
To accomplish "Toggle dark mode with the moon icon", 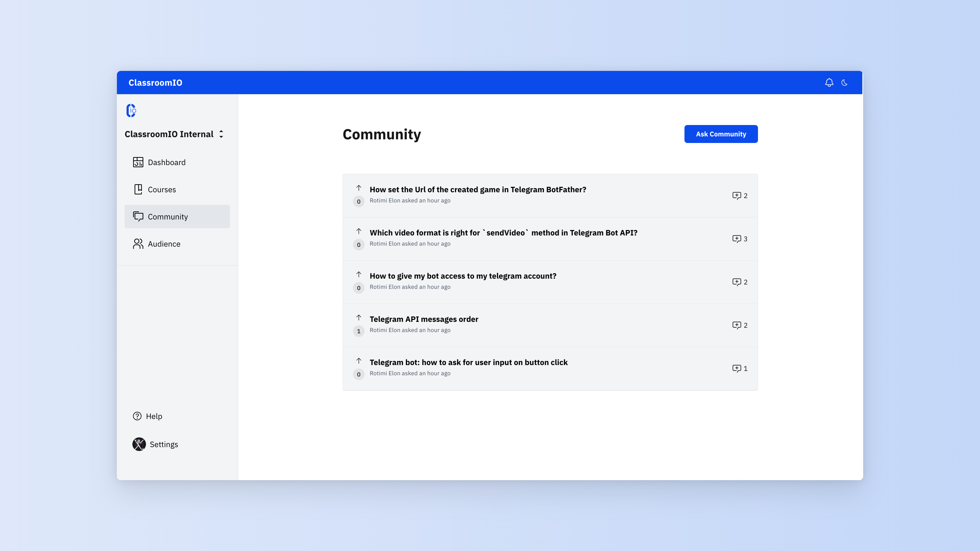I will (844, 83).
